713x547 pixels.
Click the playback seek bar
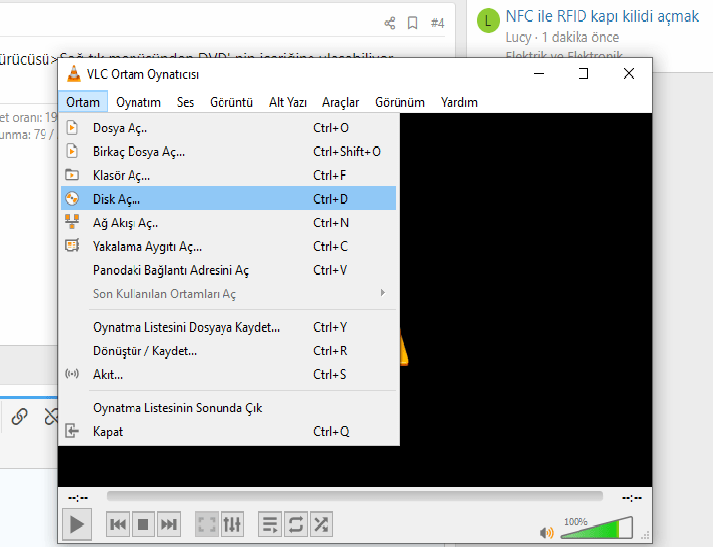click(x=355, y=496)
